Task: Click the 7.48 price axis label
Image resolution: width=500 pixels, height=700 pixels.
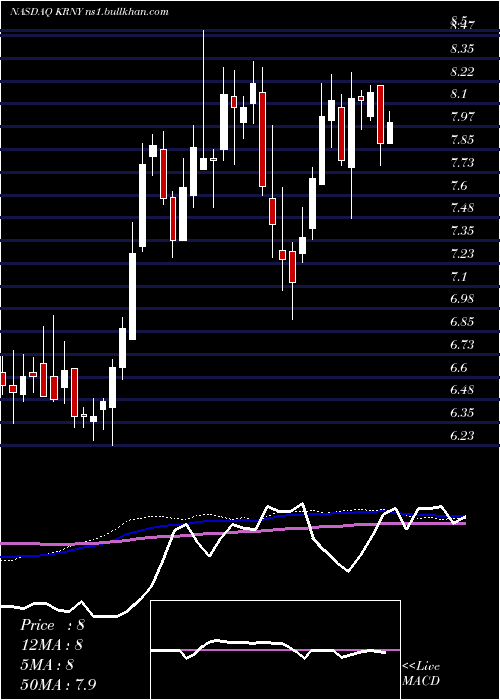Action: click(x=462, y=208)
